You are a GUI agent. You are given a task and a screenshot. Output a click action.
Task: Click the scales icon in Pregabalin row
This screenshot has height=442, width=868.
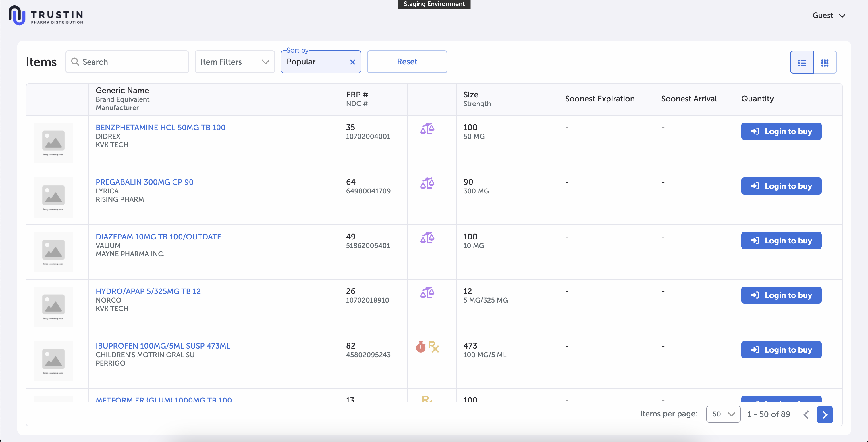[427, 183]
